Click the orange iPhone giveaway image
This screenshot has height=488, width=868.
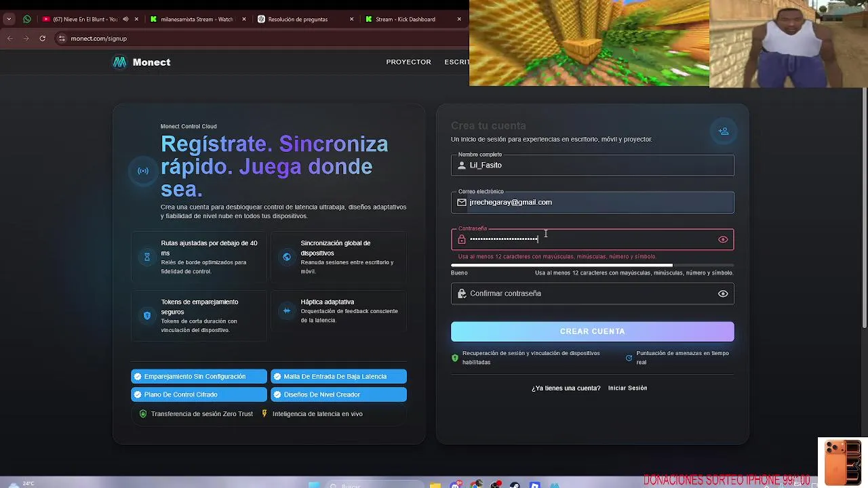[842, 462]
